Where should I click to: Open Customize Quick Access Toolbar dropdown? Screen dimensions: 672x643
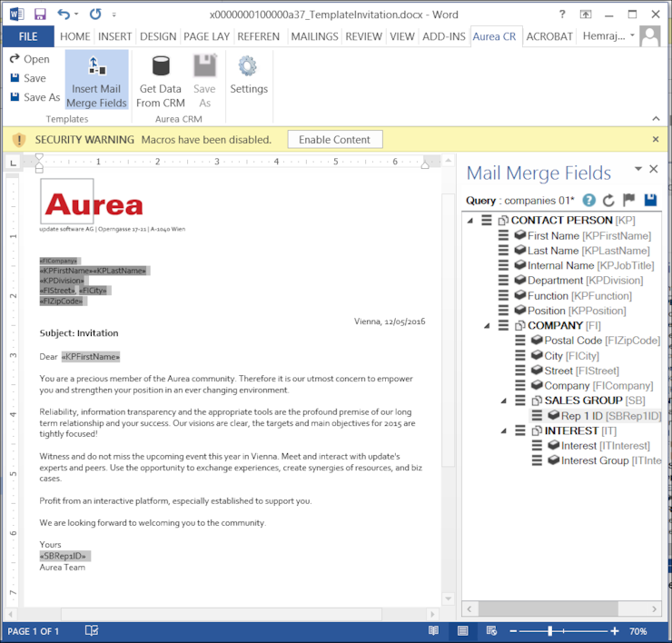click(x=114, y=15)
